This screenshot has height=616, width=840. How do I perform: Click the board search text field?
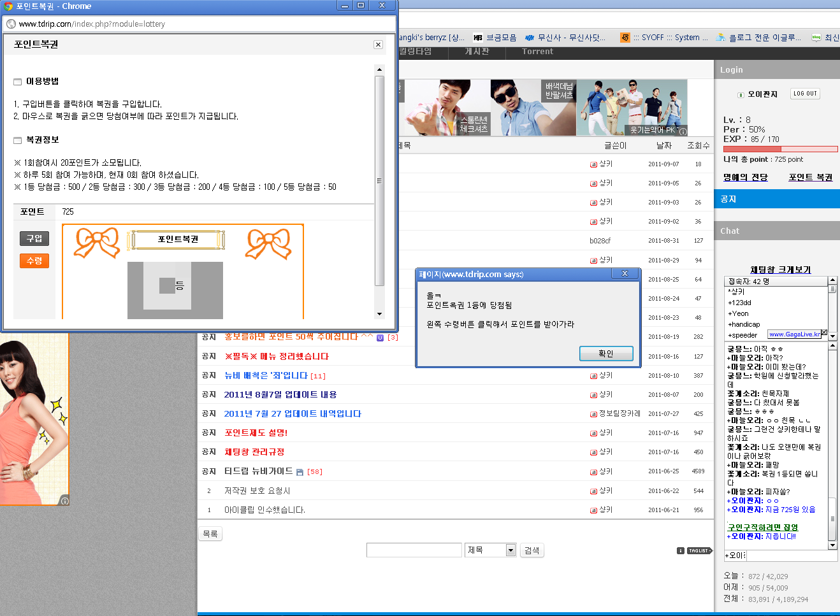click(414, 550)
